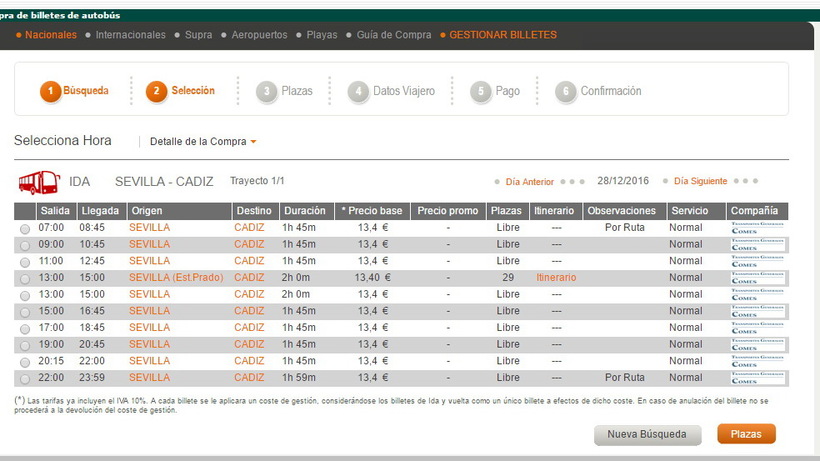Open the Aeropuertos menu item
This screenshot has height=461, width=820.
click(x=259, y=35)
